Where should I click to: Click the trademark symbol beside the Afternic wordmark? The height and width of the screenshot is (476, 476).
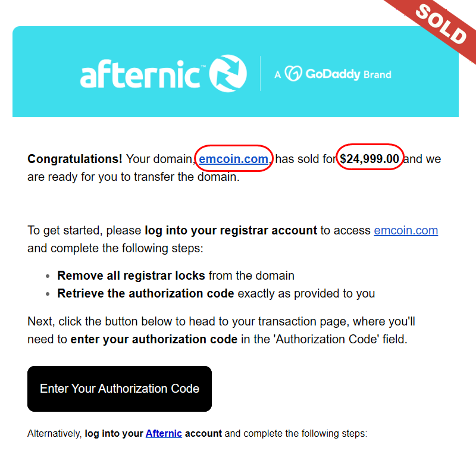click(203, 66)
